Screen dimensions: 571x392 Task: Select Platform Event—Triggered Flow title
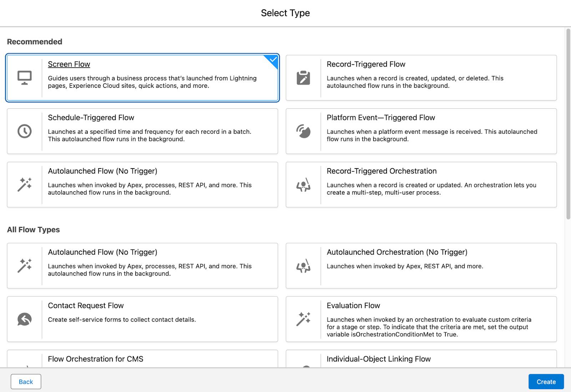(381, 118)
